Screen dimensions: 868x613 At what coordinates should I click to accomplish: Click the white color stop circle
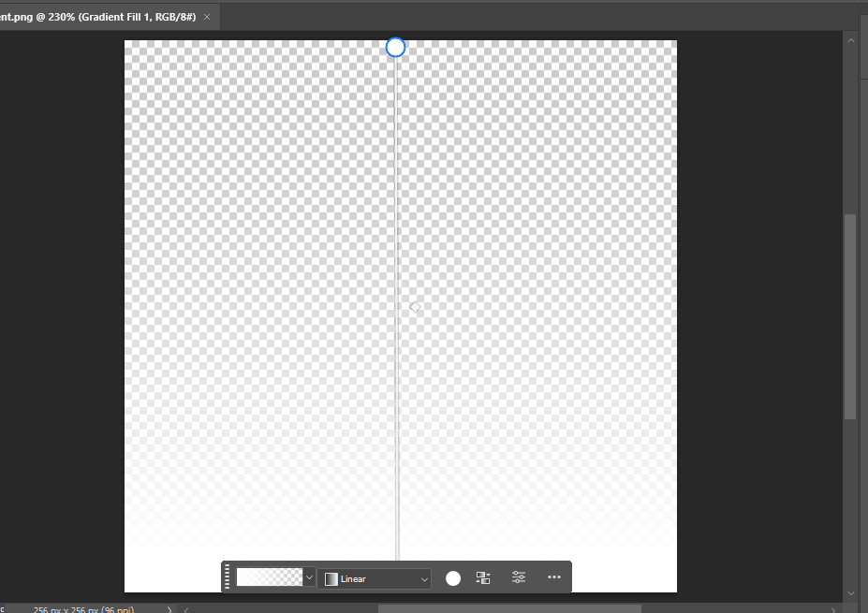point(453,578)
